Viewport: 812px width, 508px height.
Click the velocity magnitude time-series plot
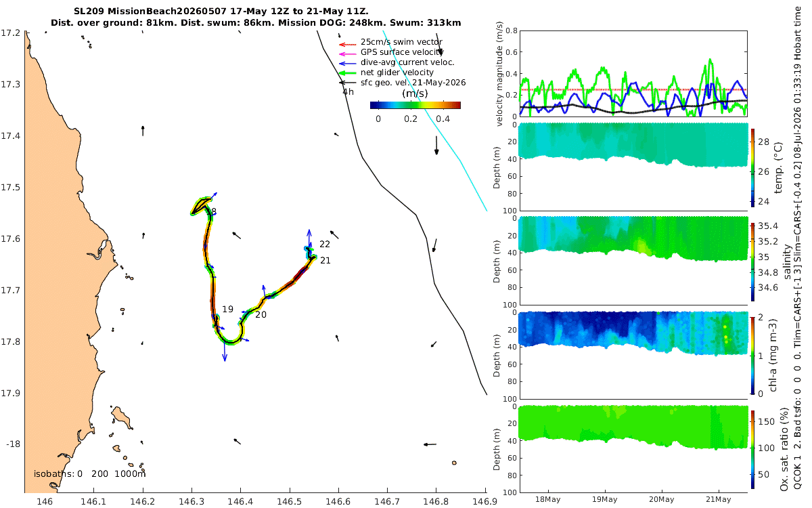tap(633, 74)
